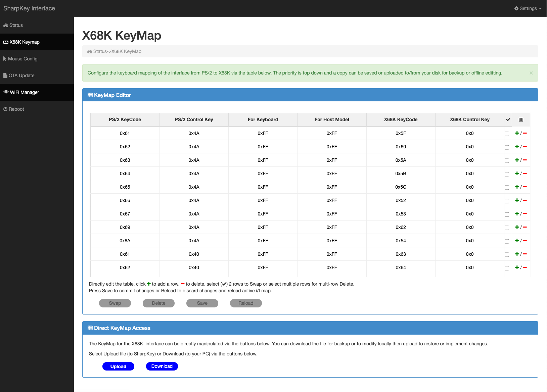Open the Settings dropdown menu

click(x=528, y=8)
